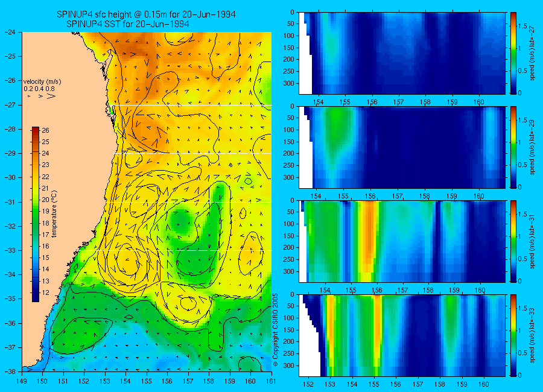Click the -24 latitude tick on the map
543x392 pixels.
(x=10, y=32)
